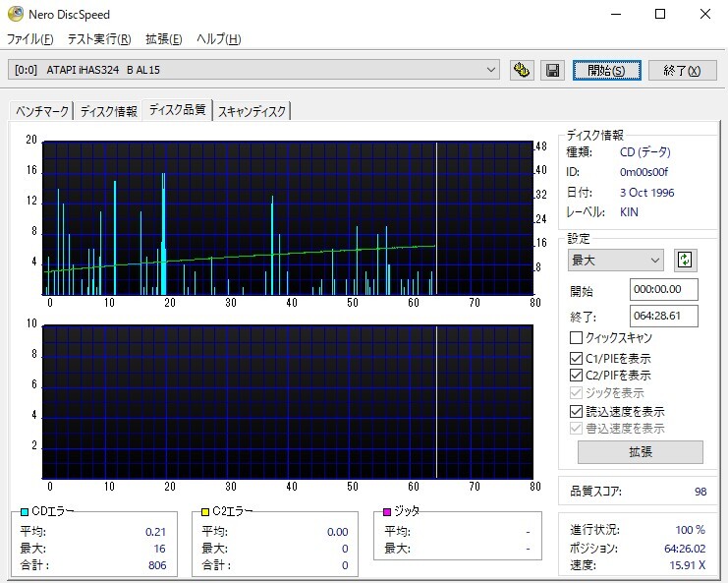
Task: Click the CDエラー 最大 value 16
Action: [x=159, y=549]
